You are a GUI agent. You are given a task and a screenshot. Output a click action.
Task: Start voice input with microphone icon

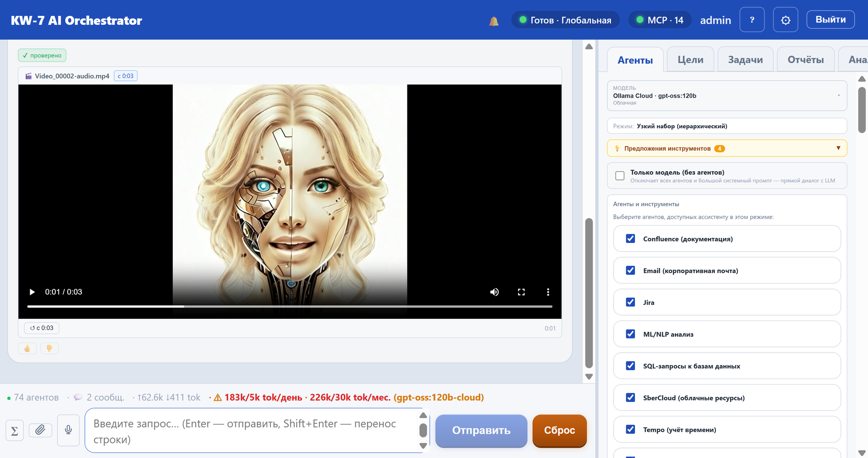click(69, 430)
